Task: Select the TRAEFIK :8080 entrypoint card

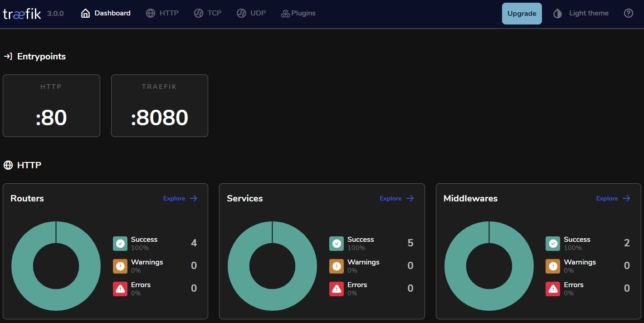Action: point(160,106)
